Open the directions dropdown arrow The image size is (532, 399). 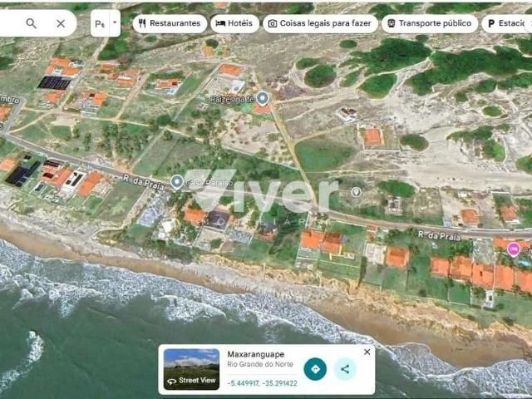(115, 22)
